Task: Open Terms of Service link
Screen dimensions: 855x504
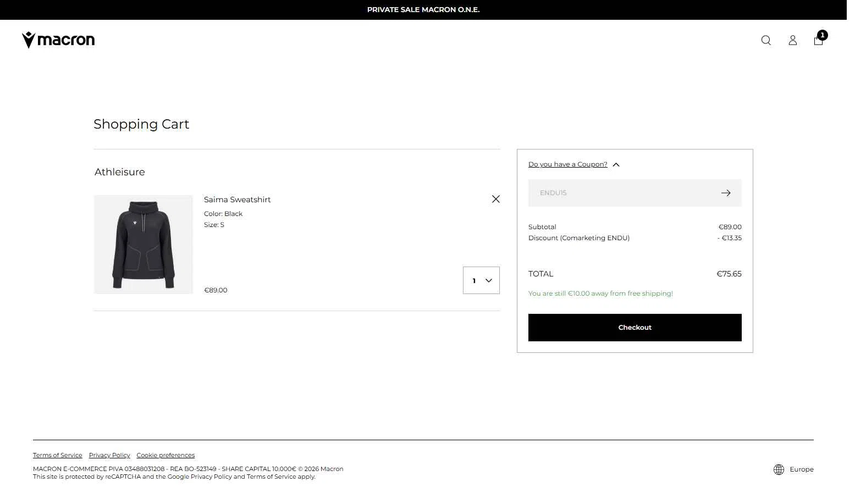Action: tap(57, 455)
